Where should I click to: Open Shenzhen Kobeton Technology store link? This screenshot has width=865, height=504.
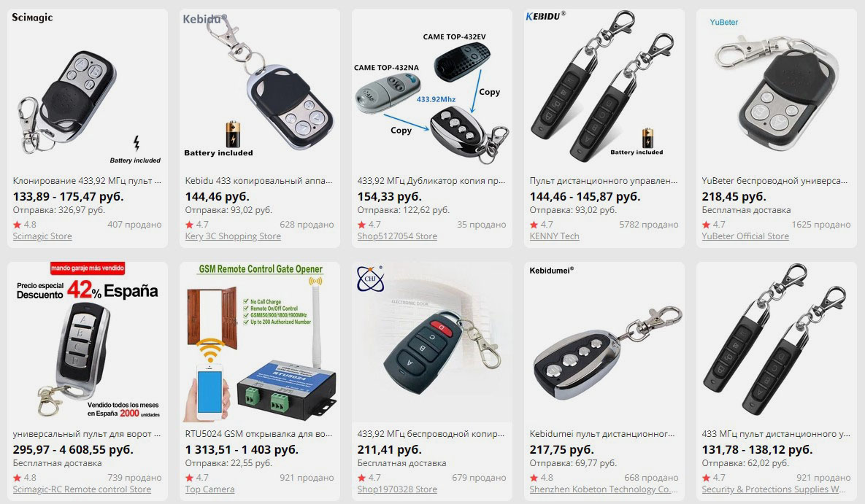coord(604,489)
